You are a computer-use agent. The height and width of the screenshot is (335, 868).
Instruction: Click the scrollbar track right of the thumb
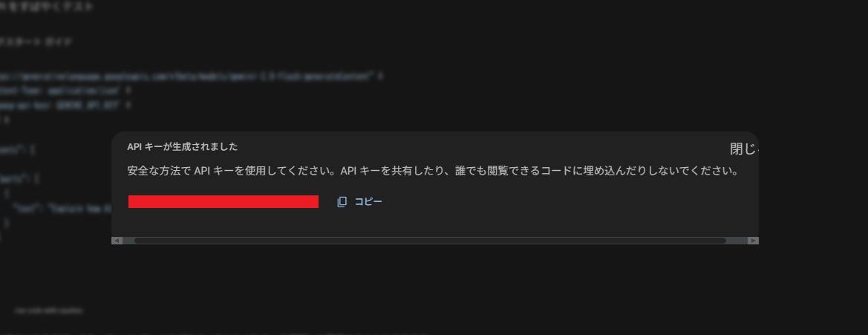(x=737, y=241)
